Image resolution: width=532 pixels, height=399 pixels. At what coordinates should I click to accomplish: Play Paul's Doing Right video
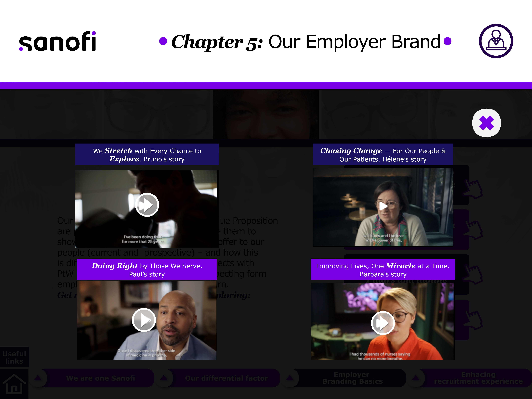click(144, 320)
